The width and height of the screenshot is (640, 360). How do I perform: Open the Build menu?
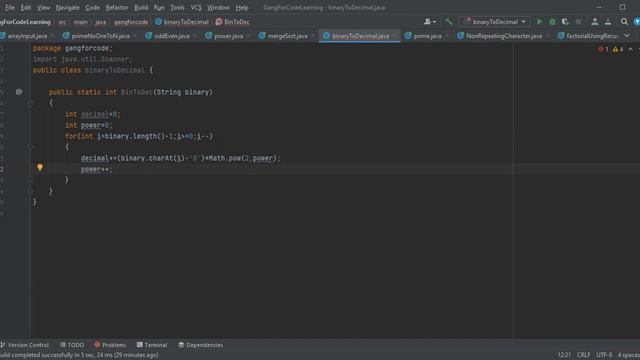141,7
